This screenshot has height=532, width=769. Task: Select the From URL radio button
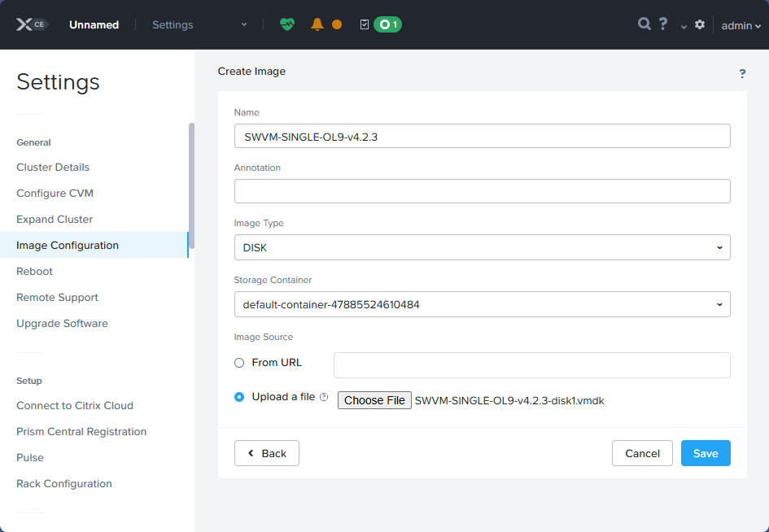click(241, 363)
